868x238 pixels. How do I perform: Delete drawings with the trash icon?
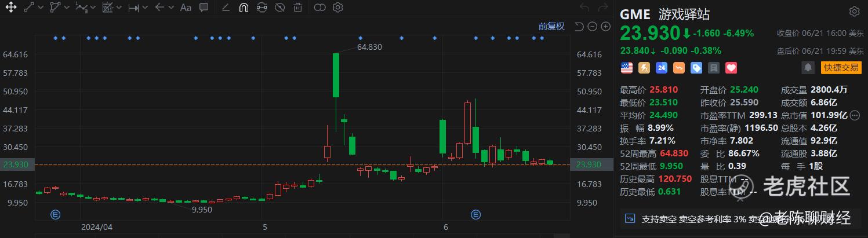pos(297,8)
